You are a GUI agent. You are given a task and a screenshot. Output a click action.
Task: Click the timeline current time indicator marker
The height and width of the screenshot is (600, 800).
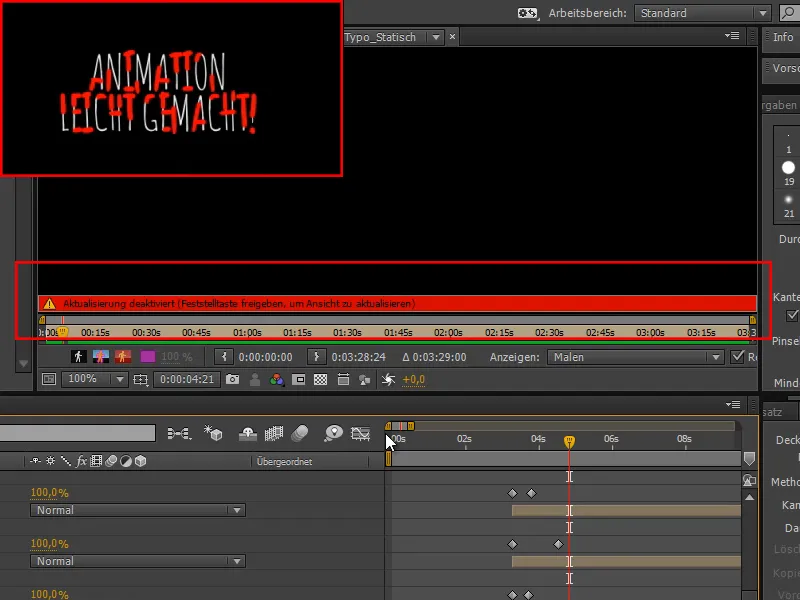pos(569,441)
